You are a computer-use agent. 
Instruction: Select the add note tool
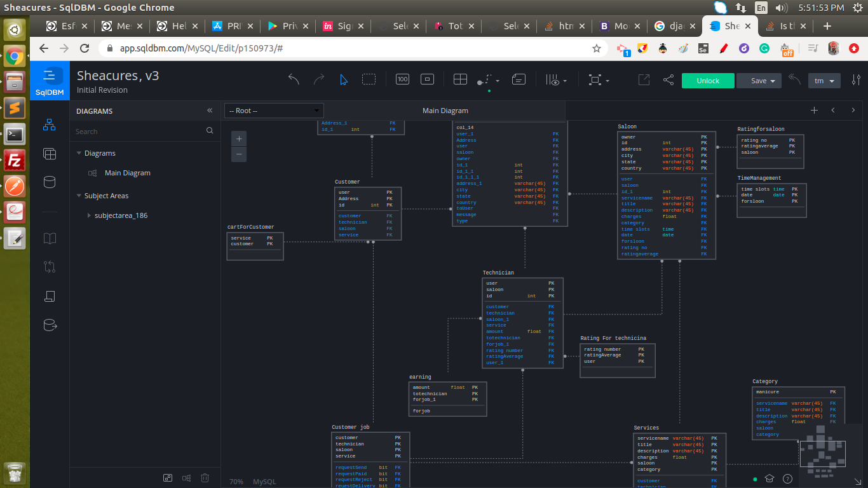point(519,79)
